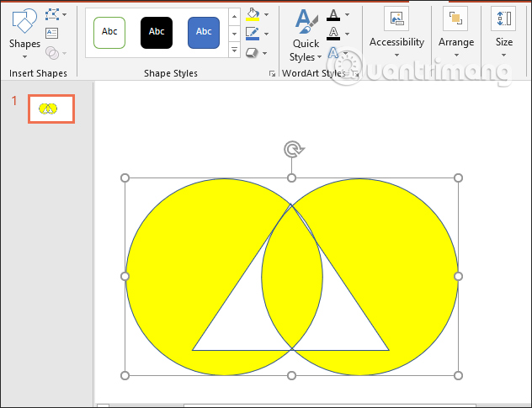Open the Shape Fill dropdown arrow
The height and width of the screenshot is (408, 532).
(x=266, y=14)
